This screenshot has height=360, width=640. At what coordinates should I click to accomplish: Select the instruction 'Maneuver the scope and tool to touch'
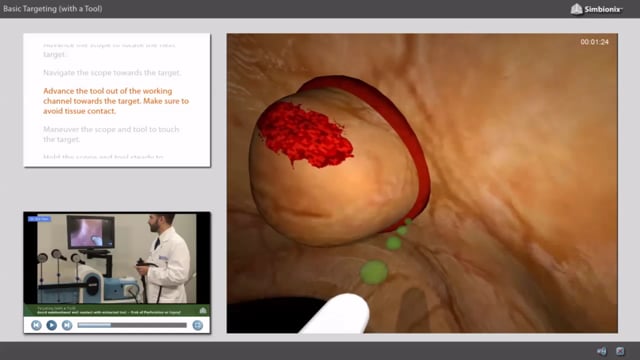111,134
